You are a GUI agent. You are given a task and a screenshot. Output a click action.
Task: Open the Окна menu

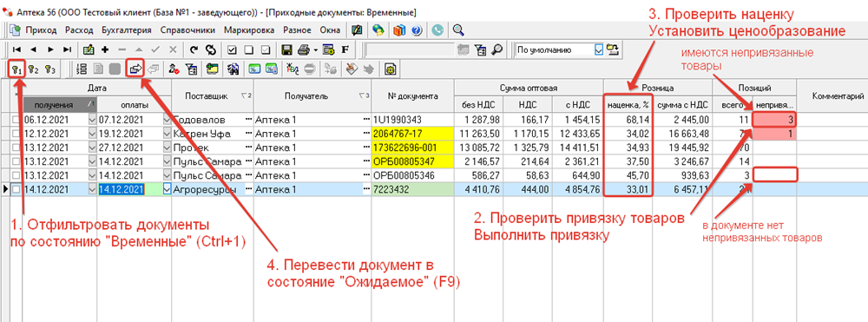click(329, 30)
